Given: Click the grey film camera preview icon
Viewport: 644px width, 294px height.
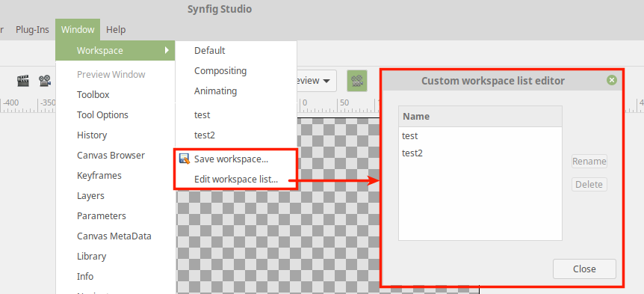Looking at the screenshot, I should [45, 81].
